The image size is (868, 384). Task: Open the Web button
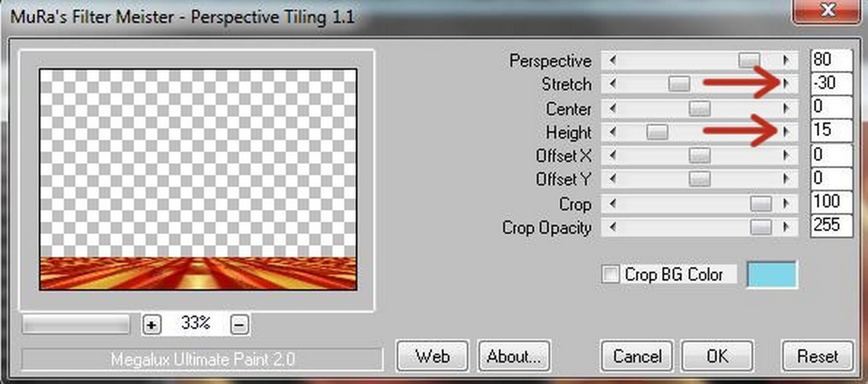(x=432, y=356)
